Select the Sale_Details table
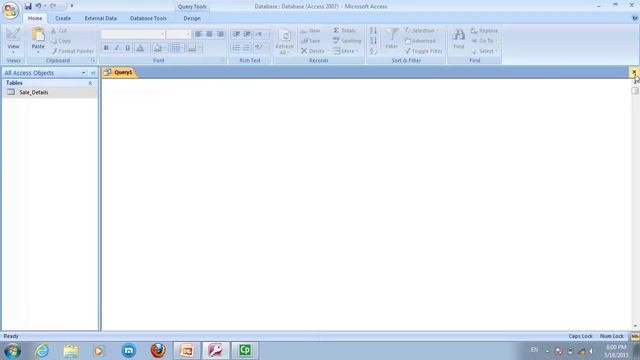This screenshot has width=640, height=360. pos(49,92)
